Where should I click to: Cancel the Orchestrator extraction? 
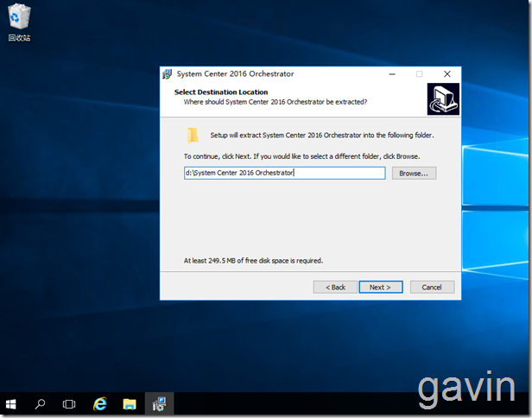pos(432,287)
